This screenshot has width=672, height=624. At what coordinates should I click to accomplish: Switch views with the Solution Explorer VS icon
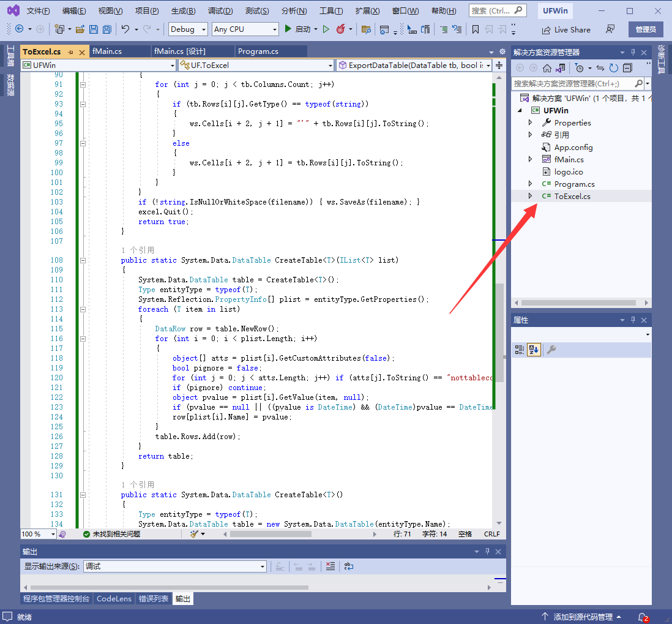point(560,68)
